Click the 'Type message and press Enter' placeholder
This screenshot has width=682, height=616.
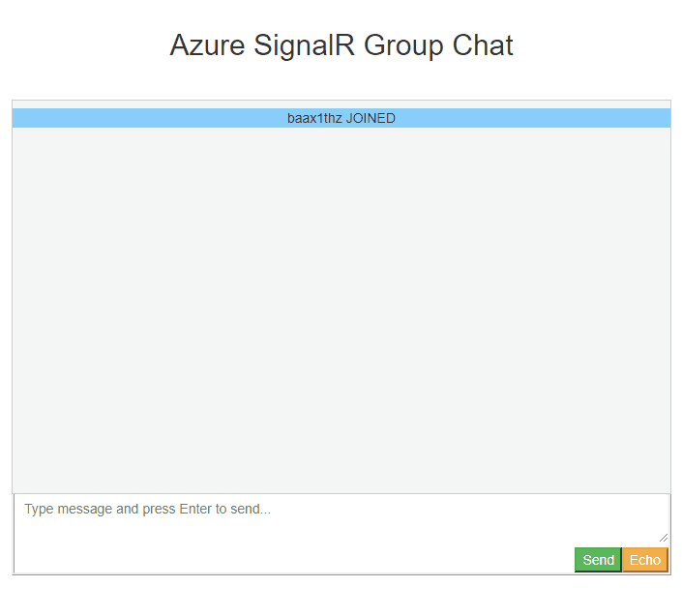click(147, 509)
